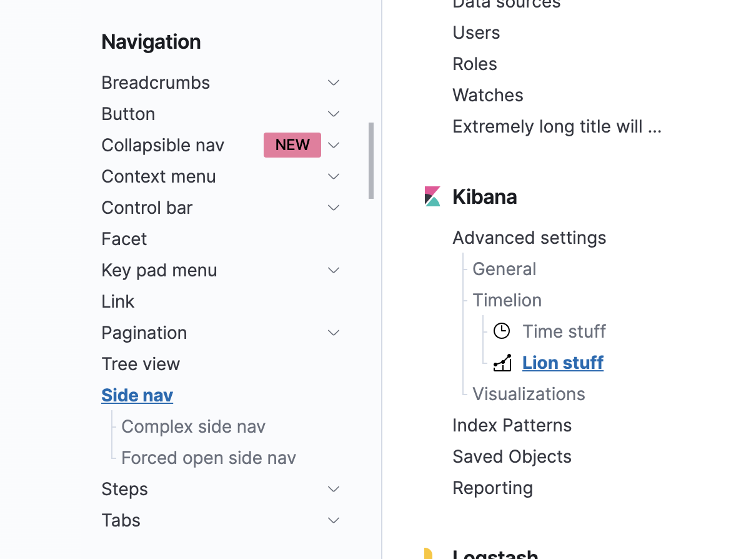756x559 pixels.
Task: Expand the Breadcrumbs chevron
Action: pos(334,83)
